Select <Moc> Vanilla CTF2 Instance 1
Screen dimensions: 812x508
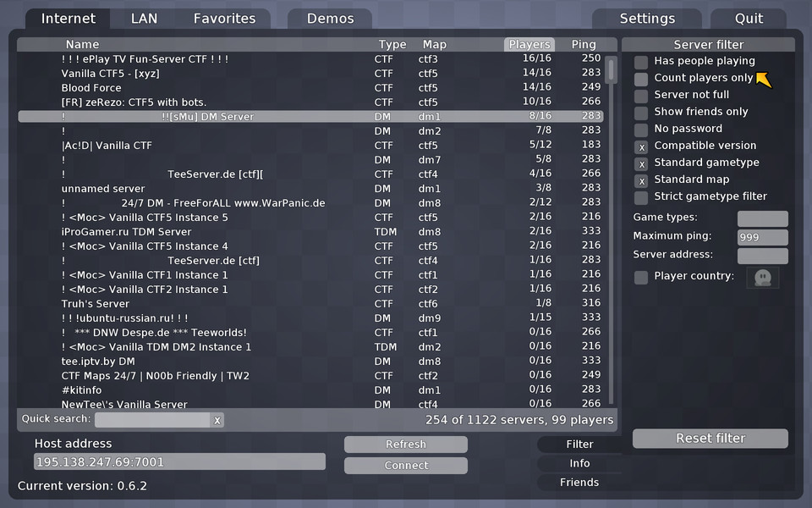[310, 290]
